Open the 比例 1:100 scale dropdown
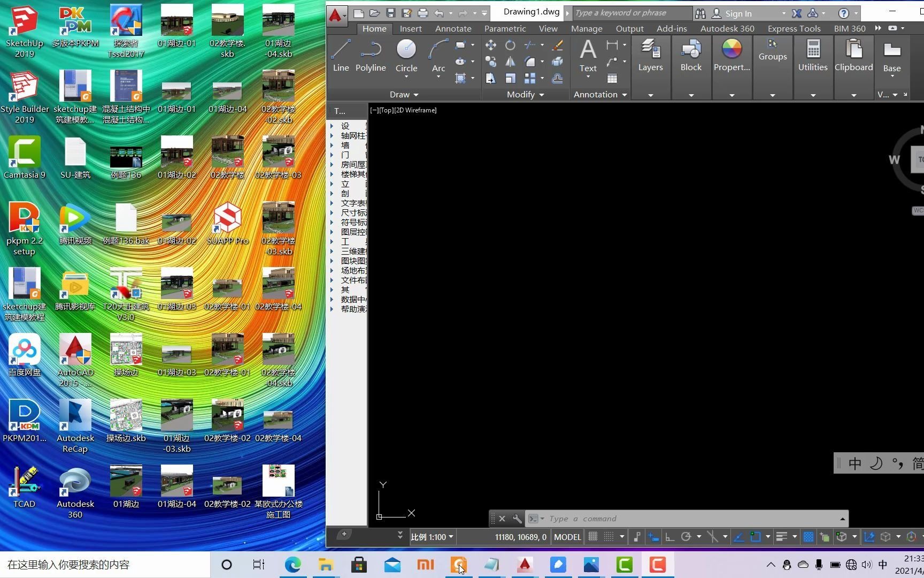 pos(432,537)
